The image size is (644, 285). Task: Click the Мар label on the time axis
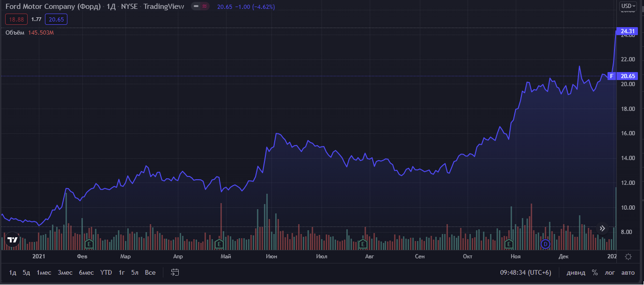[x=125, y=256]
